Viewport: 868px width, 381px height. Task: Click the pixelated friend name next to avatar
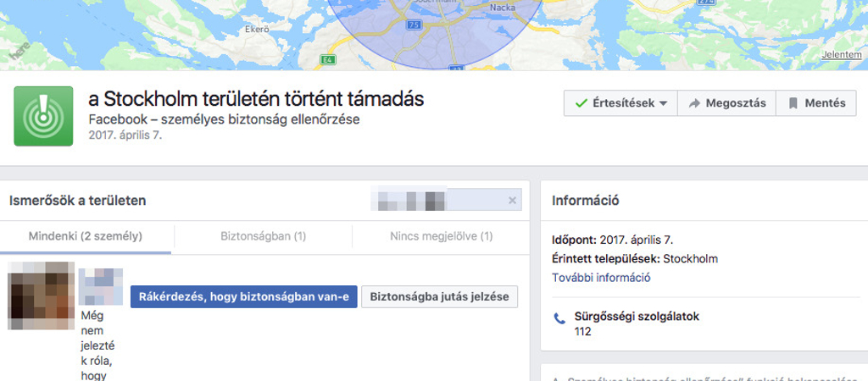click(x=101, y=286)
